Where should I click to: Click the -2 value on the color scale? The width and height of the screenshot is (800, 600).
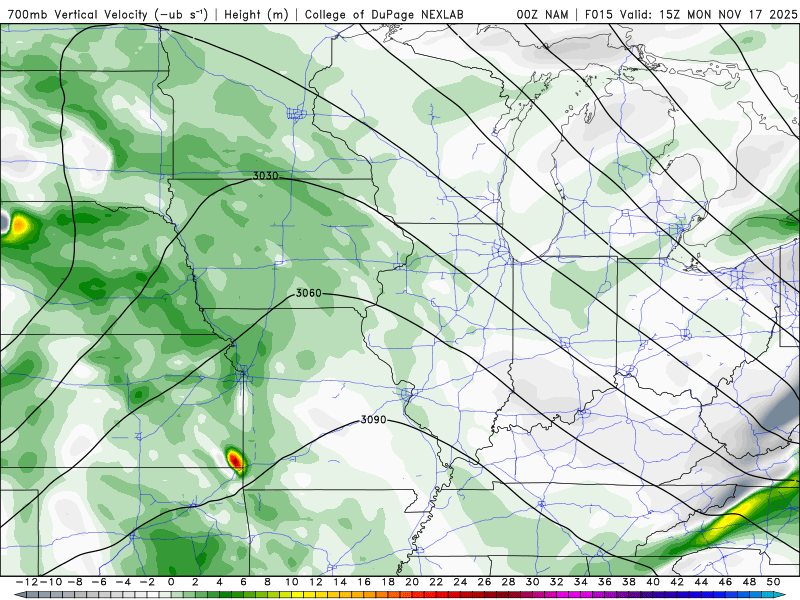click(x=146, y=582)
